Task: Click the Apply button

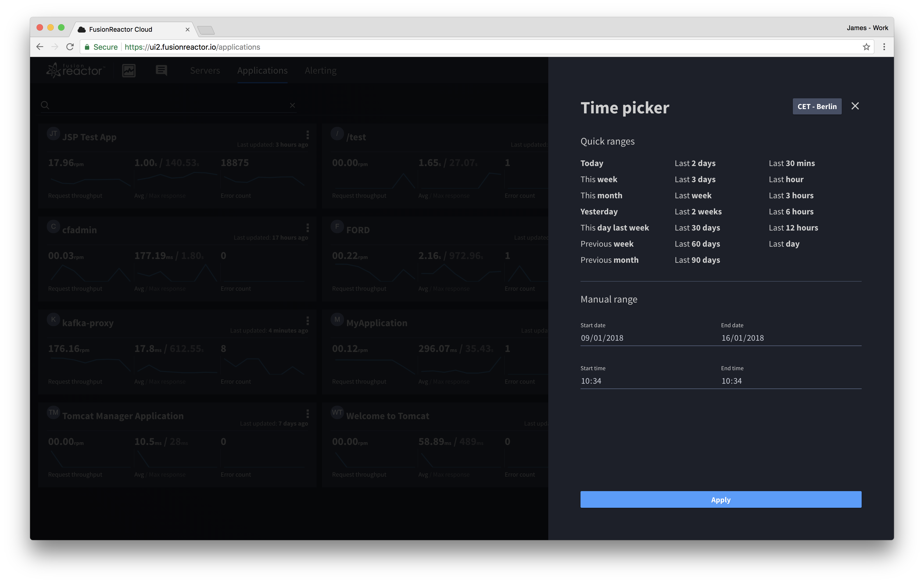Action: (x=721, y=499)
